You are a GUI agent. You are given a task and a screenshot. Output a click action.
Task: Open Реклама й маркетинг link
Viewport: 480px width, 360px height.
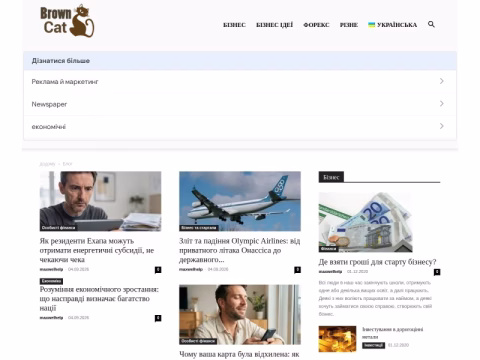click(x=65, y=82)
